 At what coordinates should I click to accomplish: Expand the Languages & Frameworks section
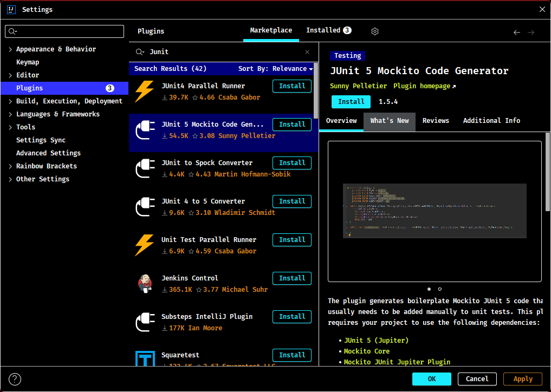point(10,114)
